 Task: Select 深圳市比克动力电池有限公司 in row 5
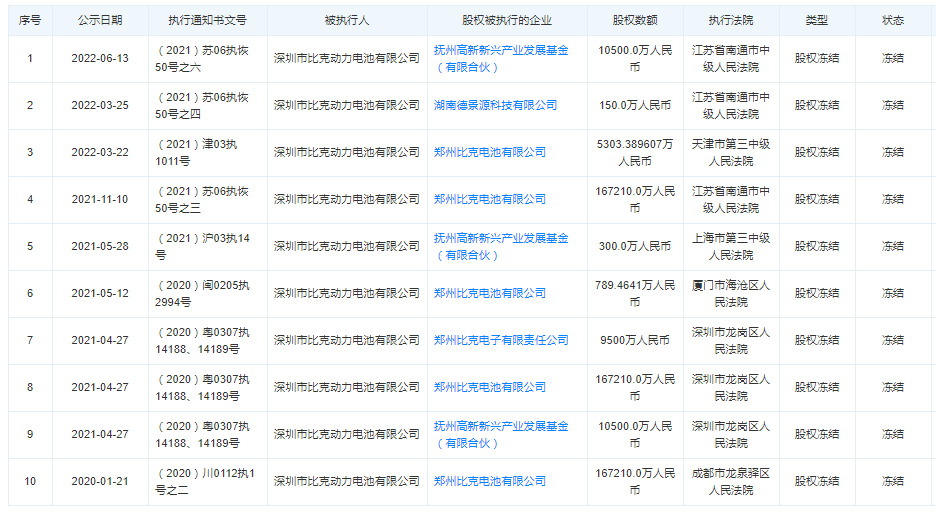tap(347, 246)
